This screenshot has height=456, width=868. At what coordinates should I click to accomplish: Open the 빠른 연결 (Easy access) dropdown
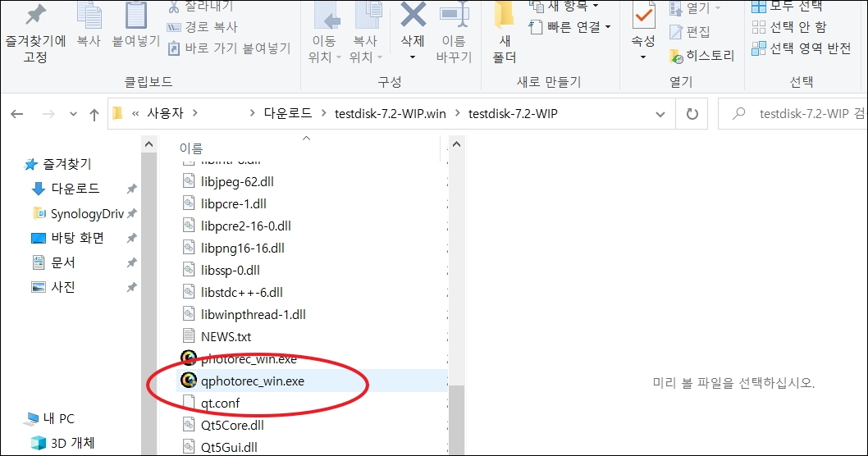[570, 26]
